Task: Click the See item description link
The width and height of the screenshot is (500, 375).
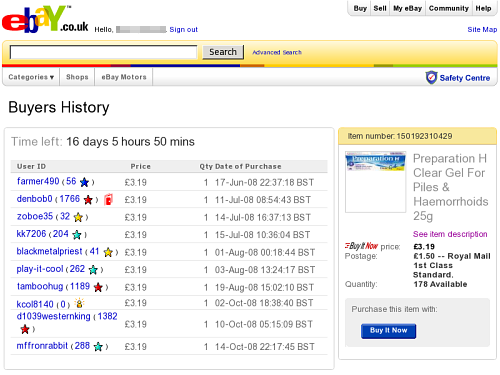Action: (x=450, y=234)
